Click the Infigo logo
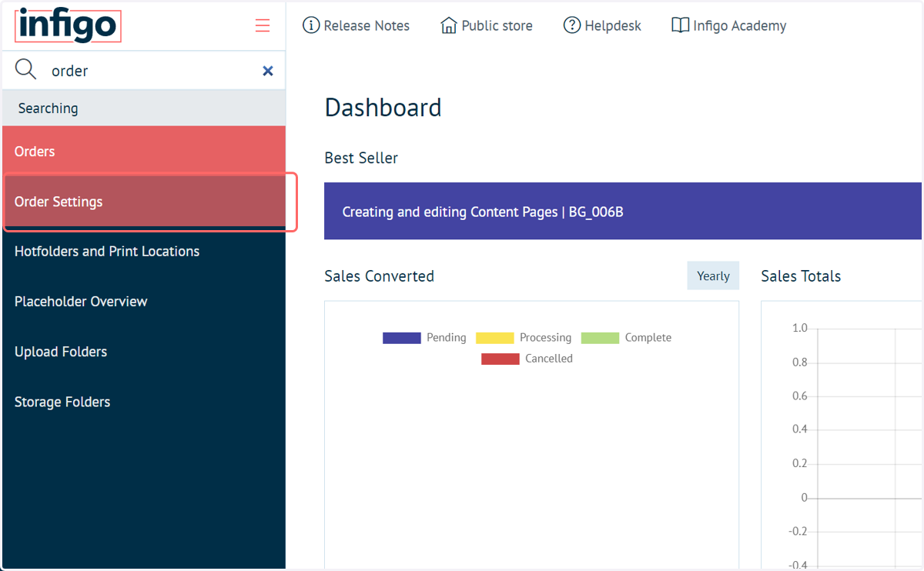This screenshot has height=571, width=924. 68,25
